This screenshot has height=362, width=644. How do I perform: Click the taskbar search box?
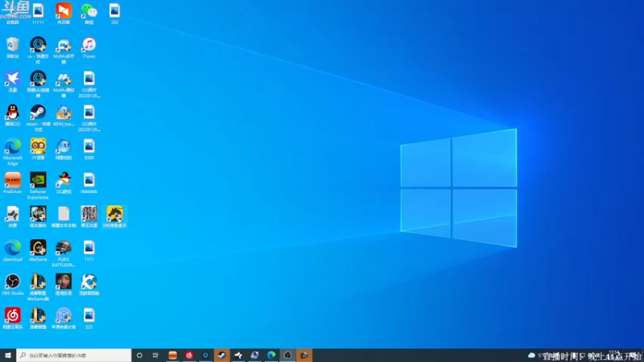pos(74,355)
